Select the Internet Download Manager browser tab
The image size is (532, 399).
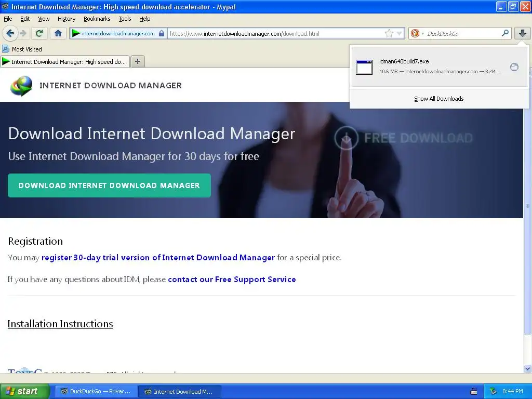65,61
